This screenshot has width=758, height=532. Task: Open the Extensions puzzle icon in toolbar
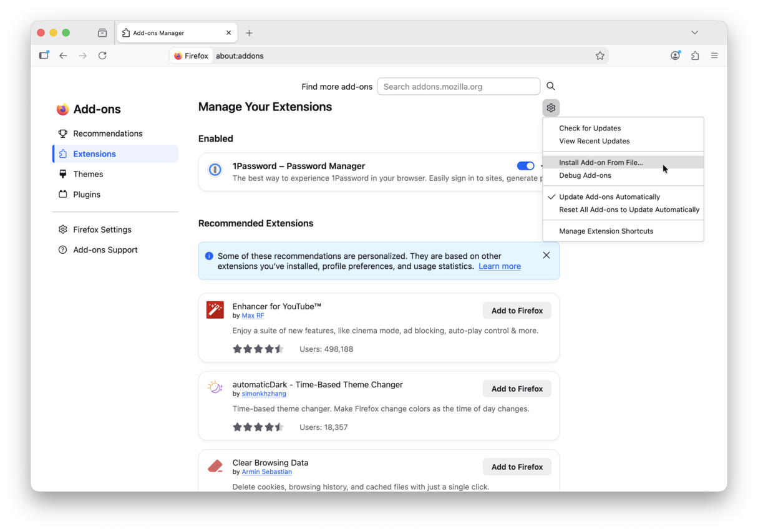695,56
